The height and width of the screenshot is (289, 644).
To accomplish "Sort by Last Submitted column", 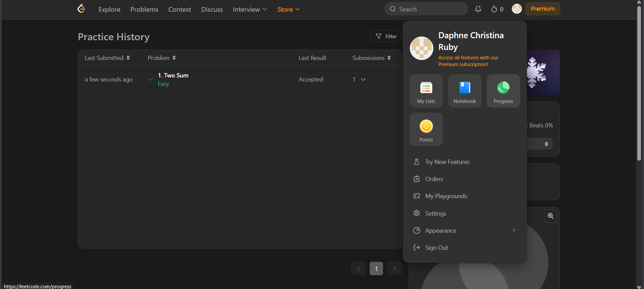I will [107, 58].
